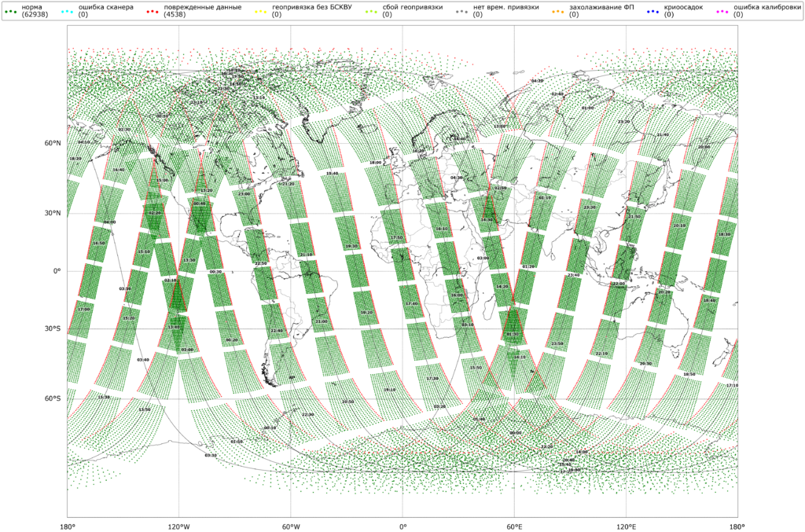
Task: Click the 60°N latitude axis label
Action: click(52, 143)
